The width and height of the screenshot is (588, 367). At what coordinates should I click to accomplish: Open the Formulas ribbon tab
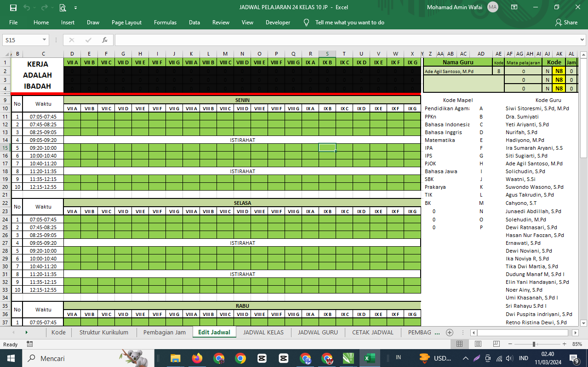[165, 23]
